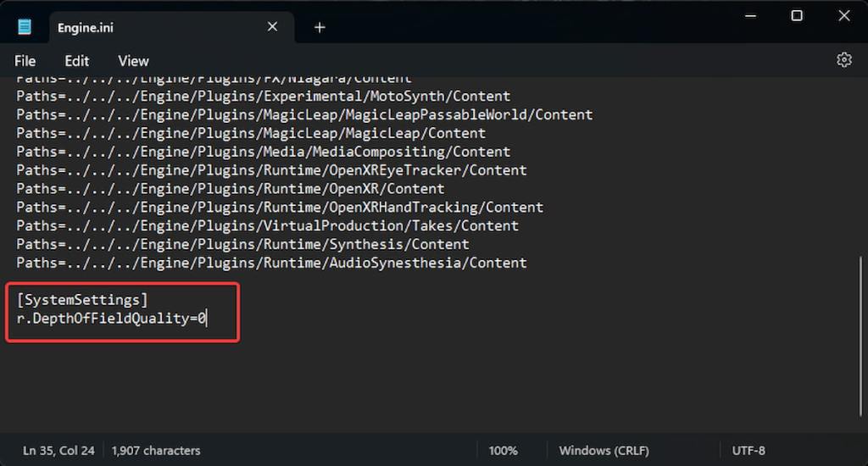Click the UTF-8 encoding indicator
The width and height of the screenshot is (868, 466).
tap(748, 451)
